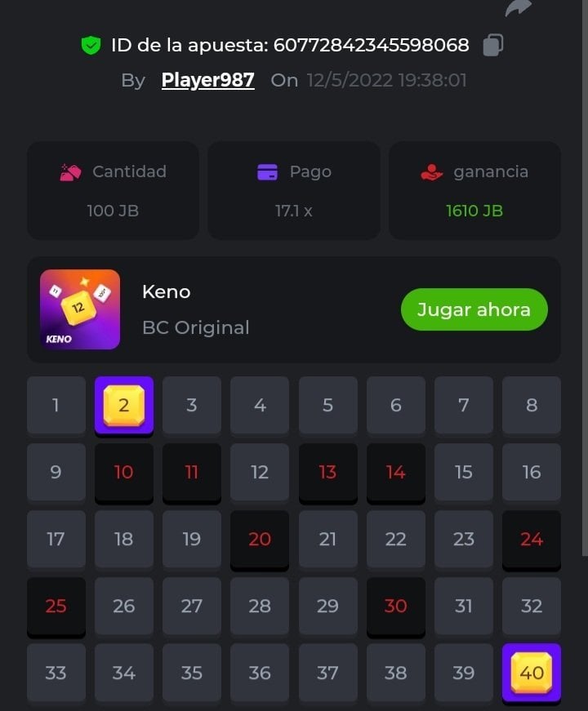Open the Keno game thumbnail
The width and height of the screenshot is (588, 711).
click(80, 309)
